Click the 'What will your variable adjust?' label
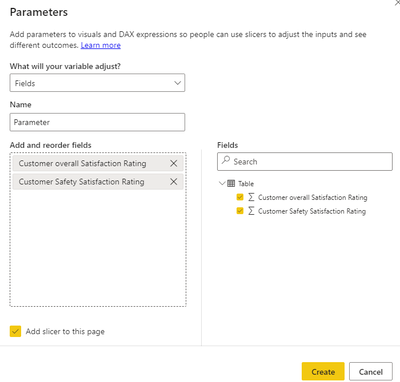The image size is (400, 382). 65,66
